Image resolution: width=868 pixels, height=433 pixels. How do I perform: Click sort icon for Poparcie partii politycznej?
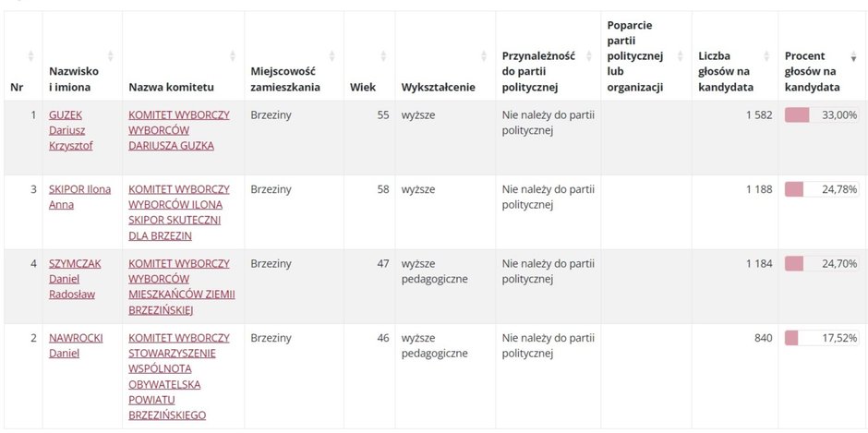coord(681,56)
